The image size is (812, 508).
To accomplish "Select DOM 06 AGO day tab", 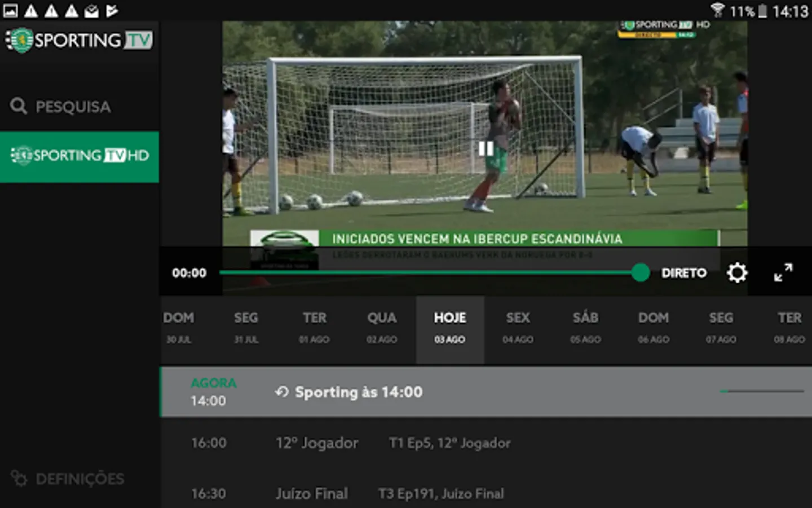I will pos(654,330).
